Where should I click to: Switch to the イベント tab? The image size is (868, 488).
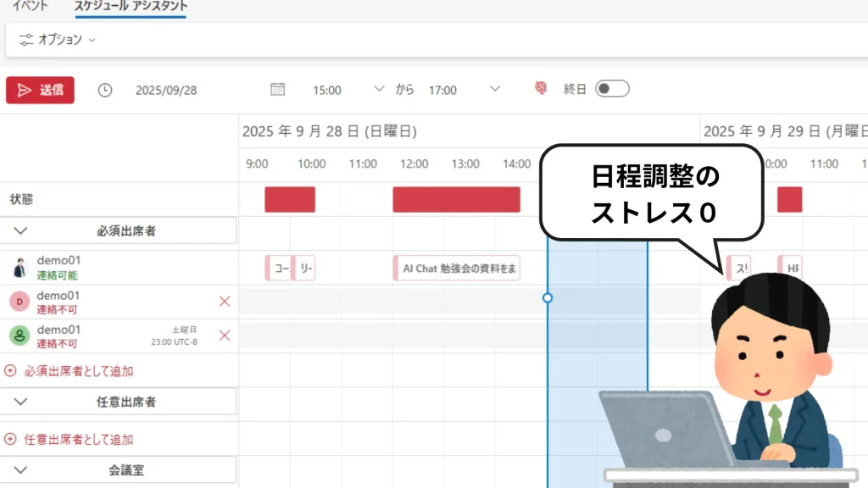pyautogui.click(x=30, y=6)
